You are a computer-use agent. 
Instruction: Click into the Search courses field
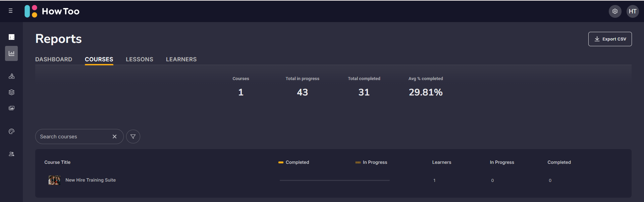74,137
